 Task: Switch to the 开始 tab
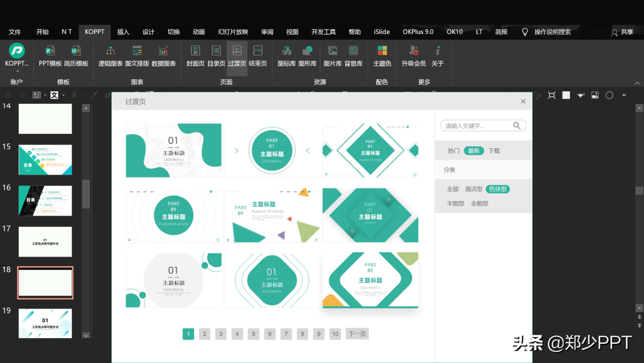pyautogui.click(x=43, y=32)
